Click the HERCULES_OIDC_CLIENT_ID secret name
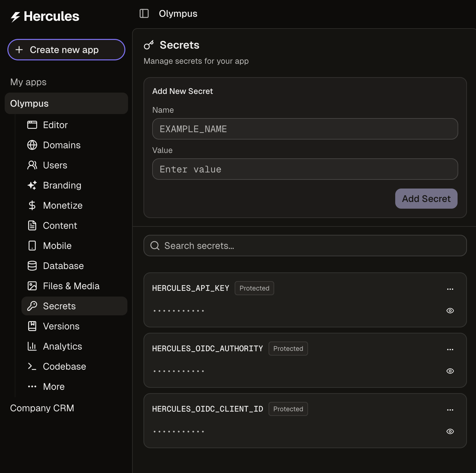The height and width of the screenshot is (473, 476). (x=207, y=409)
